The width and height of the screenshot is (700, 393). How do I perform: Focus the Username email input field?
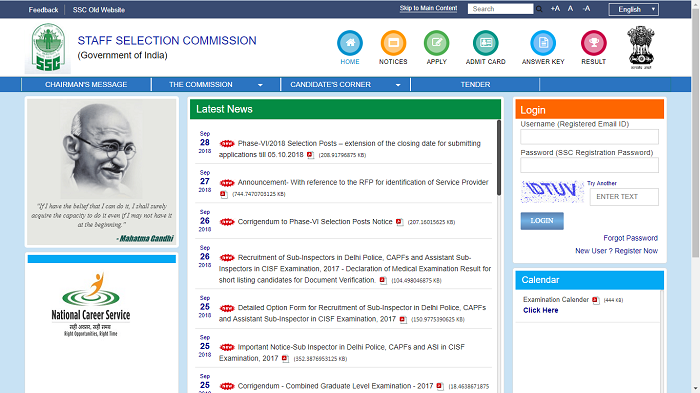click(589, 137)
